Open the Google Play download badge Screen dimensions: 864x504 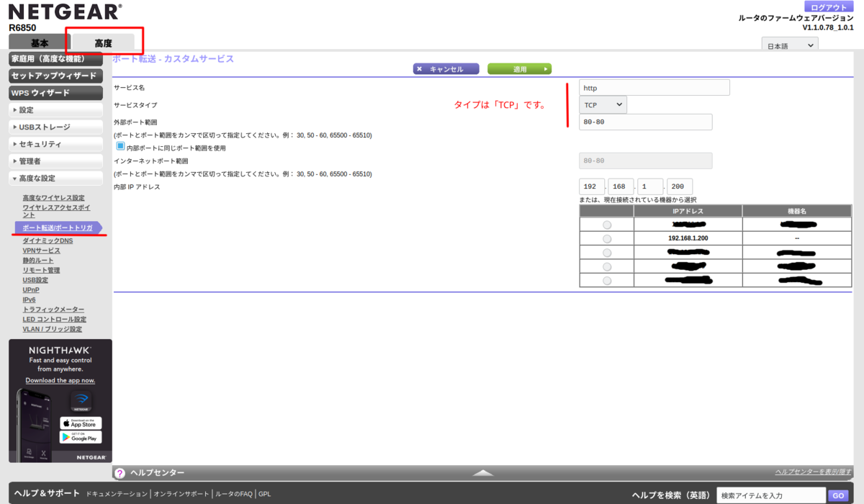(81, 437)
